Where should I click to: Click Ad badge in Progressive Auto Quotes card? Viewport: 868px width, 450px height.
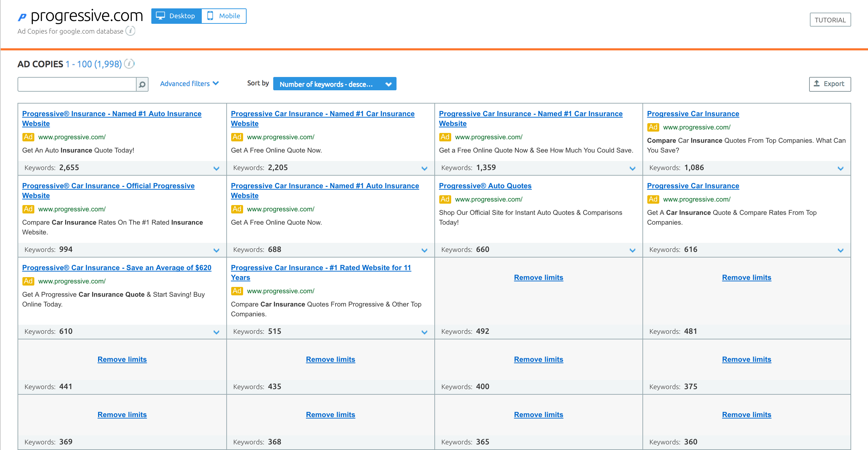coord(445,199)
